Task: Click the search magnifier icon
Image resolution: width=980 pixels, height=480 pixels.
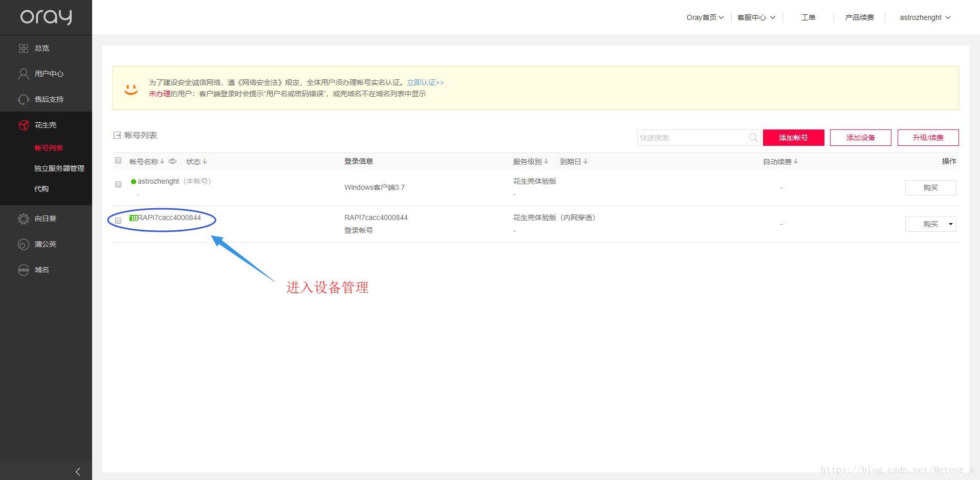Action: click(753, 138)
